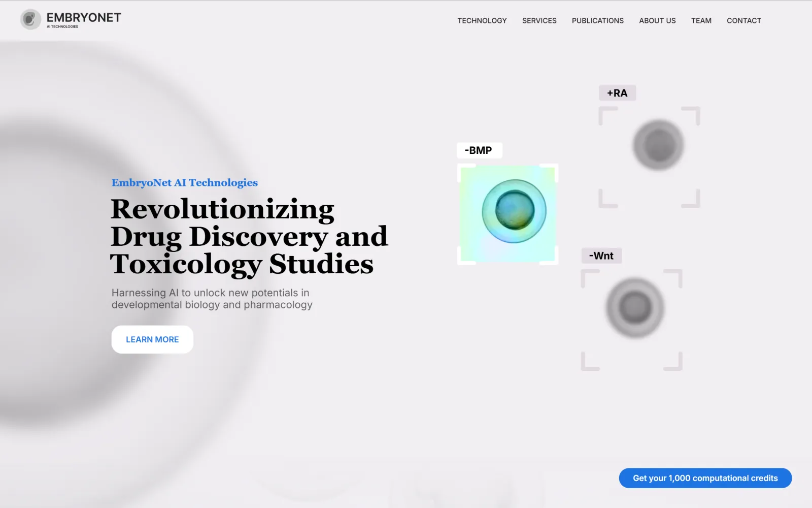Select the +RA label tag

pos(617,93)
